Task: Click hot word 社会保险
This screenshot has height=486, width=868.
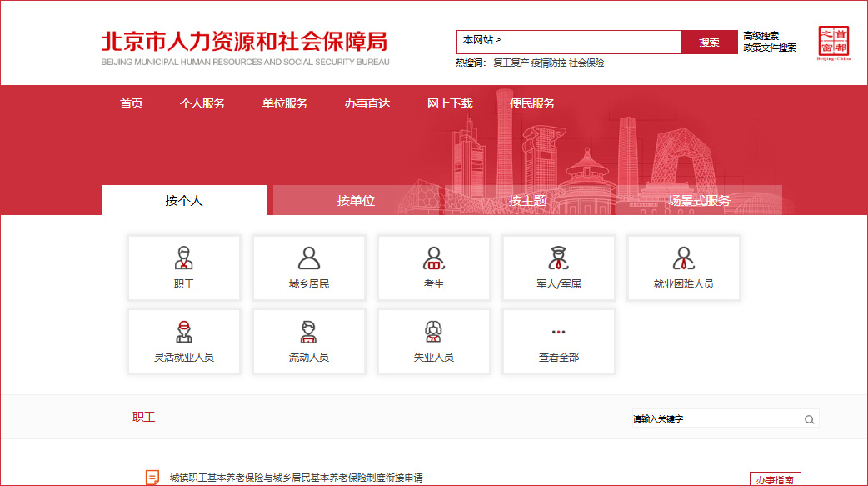Action: click(586, 63)
